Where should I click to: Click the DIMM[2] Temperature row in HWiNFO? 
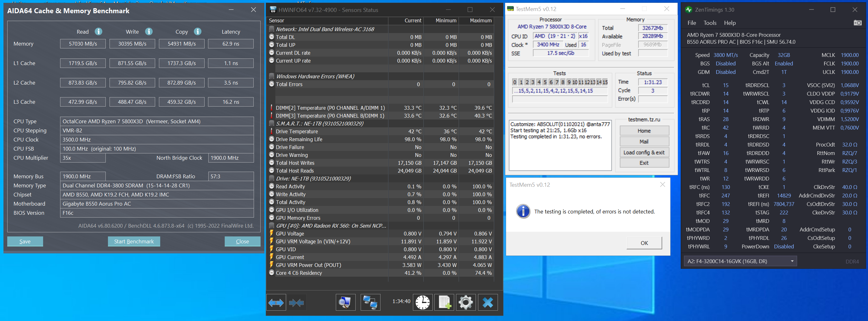point(380,108)
